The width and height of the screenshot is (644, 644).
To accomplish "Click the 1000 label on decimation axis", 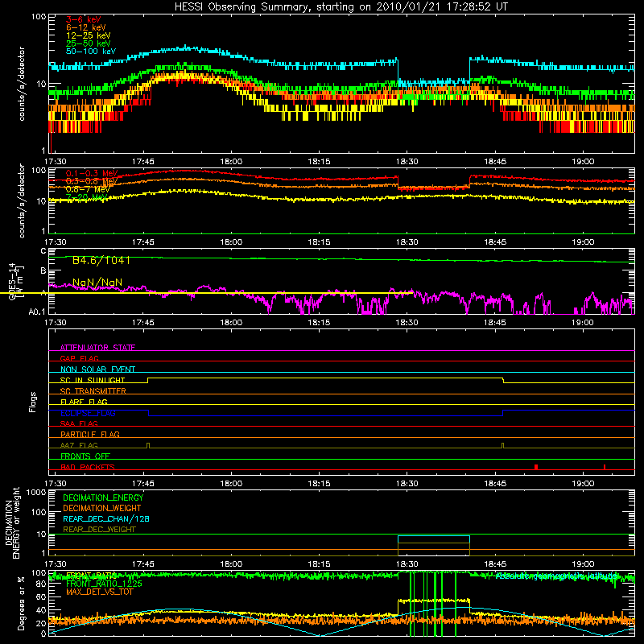I will tap(35, 493).
